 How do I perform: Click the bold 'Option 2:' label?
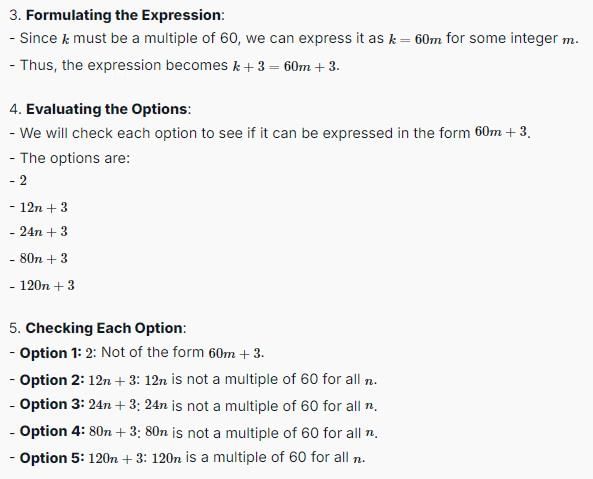coord(52,380)
